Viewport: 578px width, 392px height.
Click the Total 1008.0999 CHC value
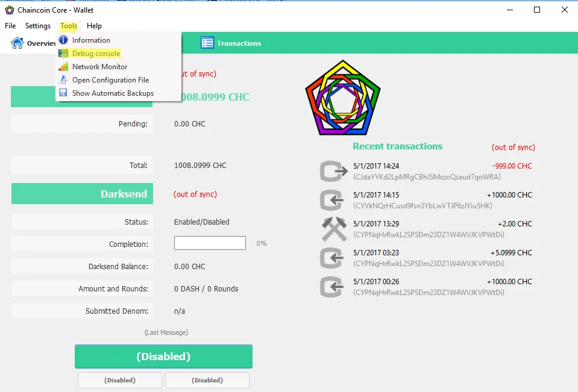(200, 166)
